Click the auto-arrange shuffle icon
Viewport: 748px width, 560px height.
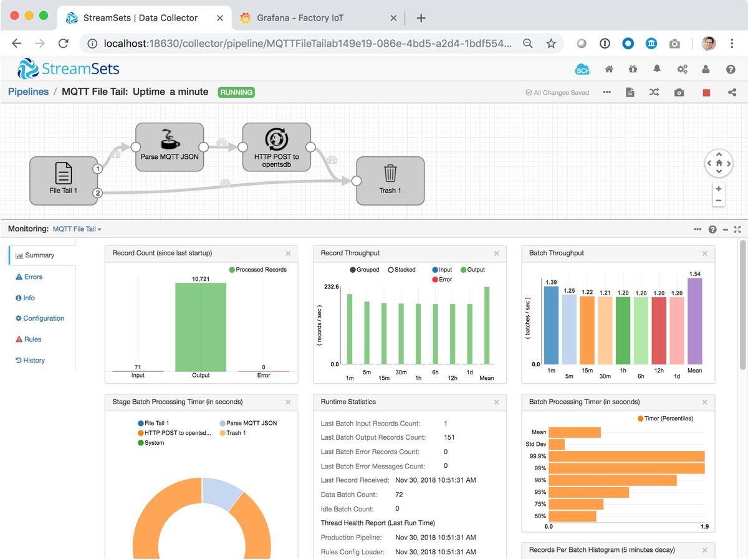[654, 92]
